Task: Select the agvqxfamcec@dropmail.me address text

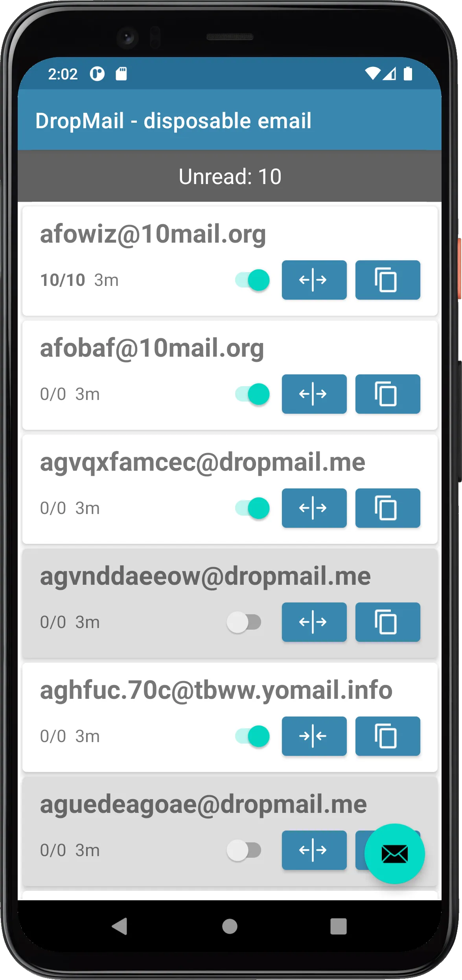Action: tap(202, 462)
